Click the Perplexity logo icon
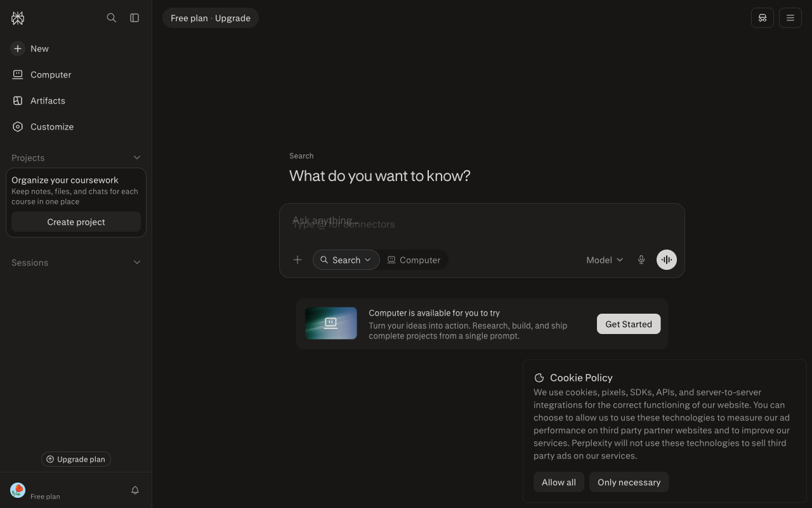Screen dimensions: 812x508 [18, 18]
